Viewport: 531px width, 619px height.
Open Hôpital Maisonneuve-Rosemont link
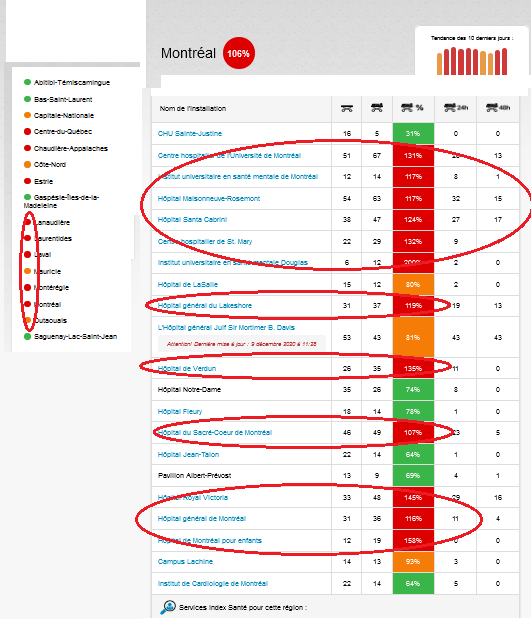click(x=209, y=199)
